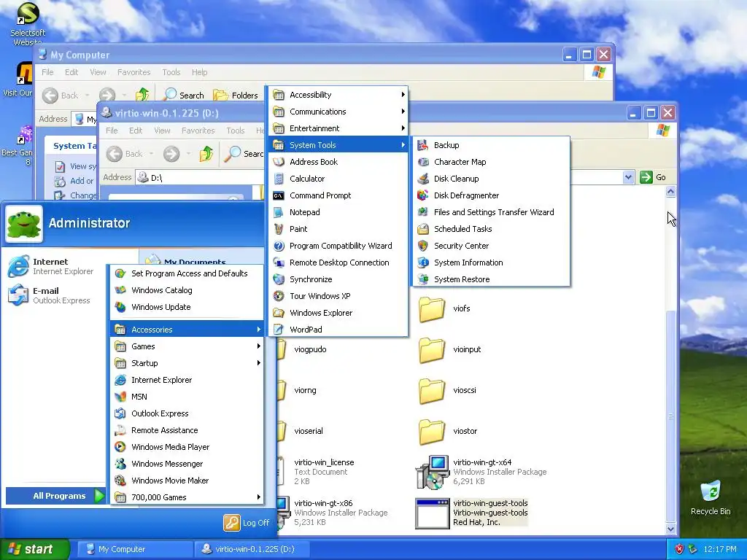Click scroll down arrow in virtio-win window

click(671, 529)
